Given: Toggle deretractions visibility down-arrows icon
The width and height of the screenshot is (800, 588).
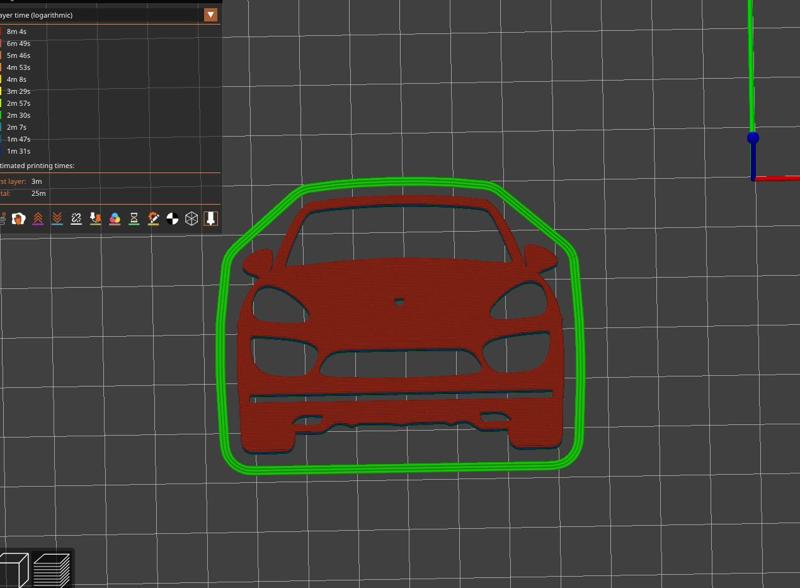Looking at the screenshot, I should pyautogui.click(x=57, y=219).
